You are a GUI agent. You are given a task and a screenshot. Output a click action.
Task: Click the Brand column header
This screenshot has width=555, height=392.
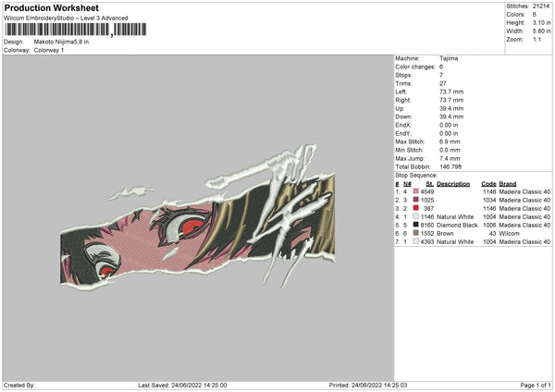[x=508, y=184]
